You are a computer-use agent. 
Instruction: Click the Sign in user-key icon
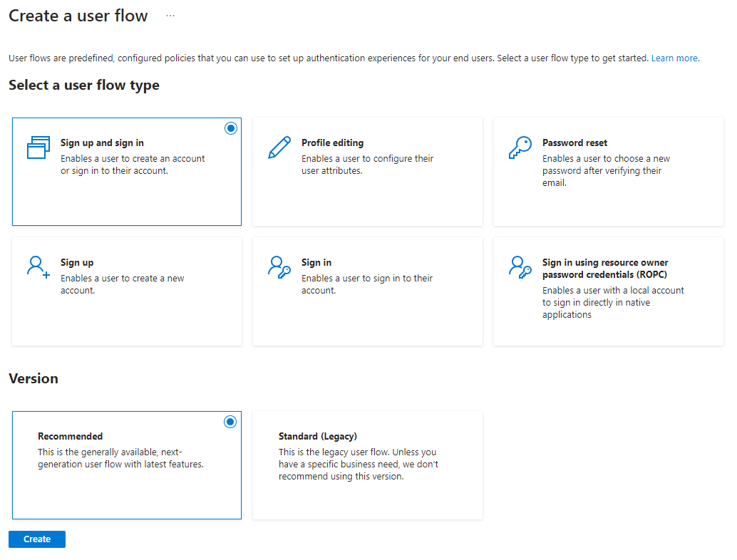pos(279,267)
